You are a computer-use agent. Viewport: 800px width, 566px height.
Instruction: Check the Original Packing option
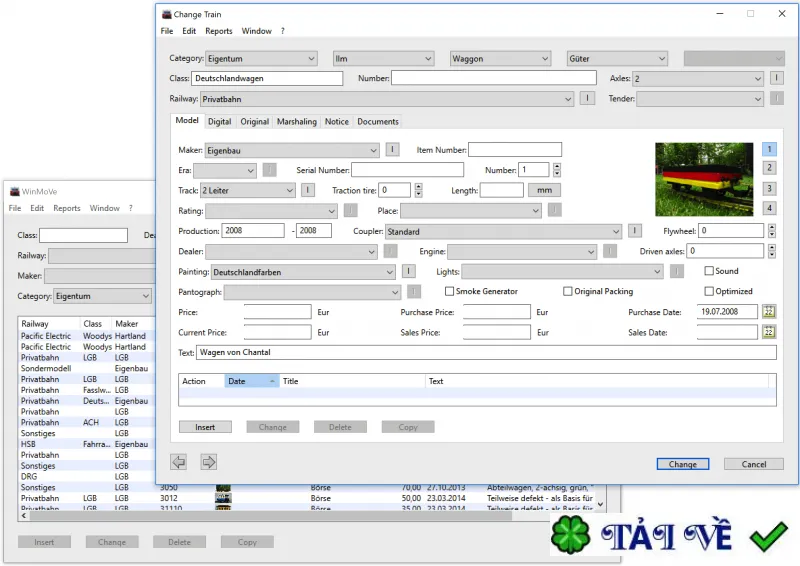click(x=567, y=291)
